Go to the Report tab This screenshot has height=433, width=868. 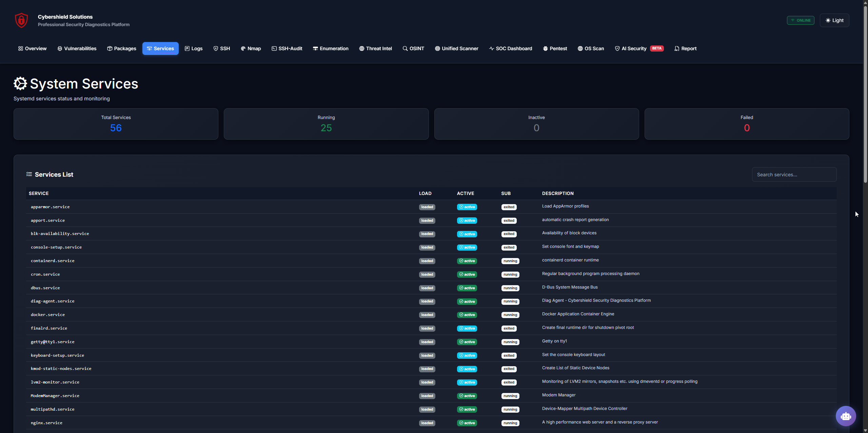point(685,48)
